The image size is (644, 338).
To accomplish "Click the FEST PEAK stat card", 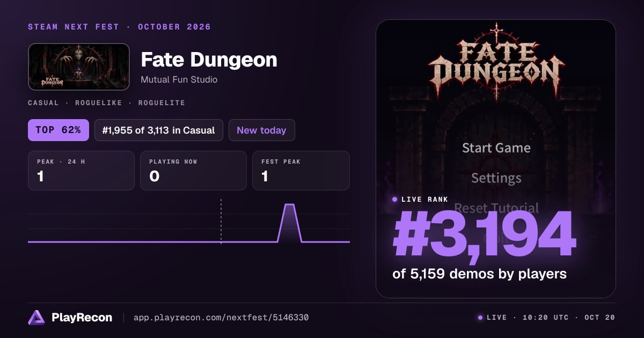I will (301, 171).
